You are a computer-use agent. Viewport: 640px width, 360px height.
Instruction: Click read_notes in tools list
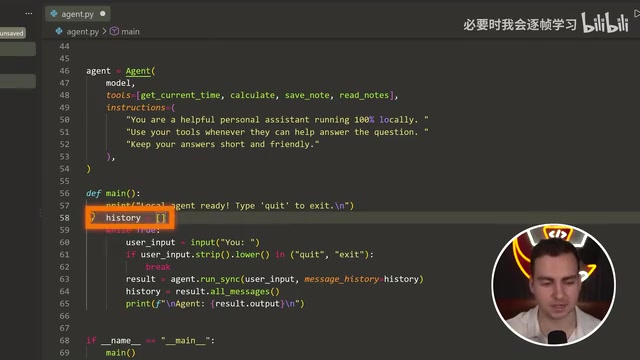[x=364, y=95]
